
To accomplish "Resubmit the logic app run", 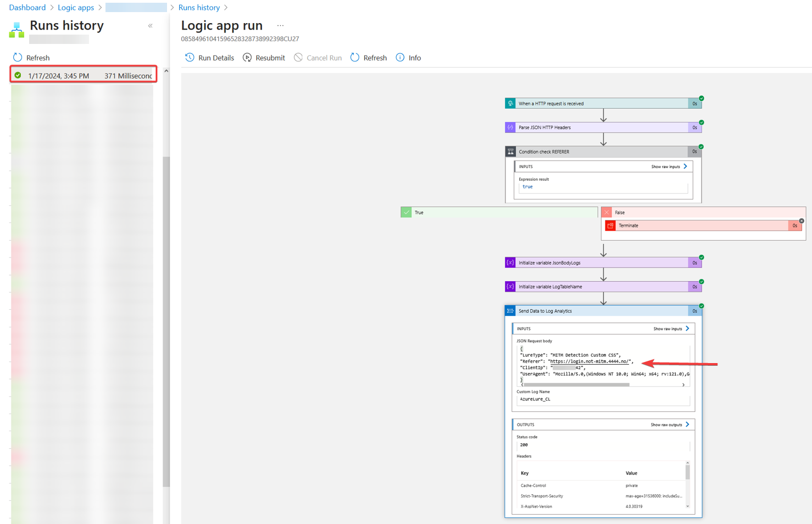I will (x=264, y=58).
